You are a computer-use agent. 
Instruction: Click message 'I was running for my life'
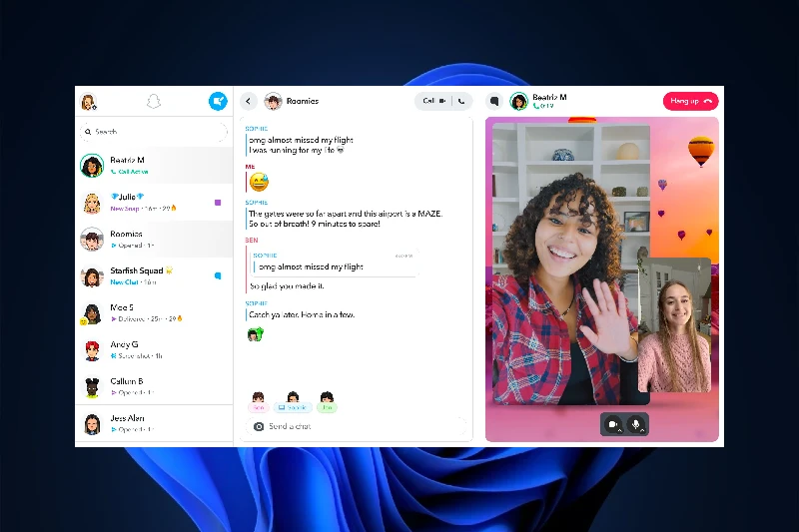click(297, 150)
